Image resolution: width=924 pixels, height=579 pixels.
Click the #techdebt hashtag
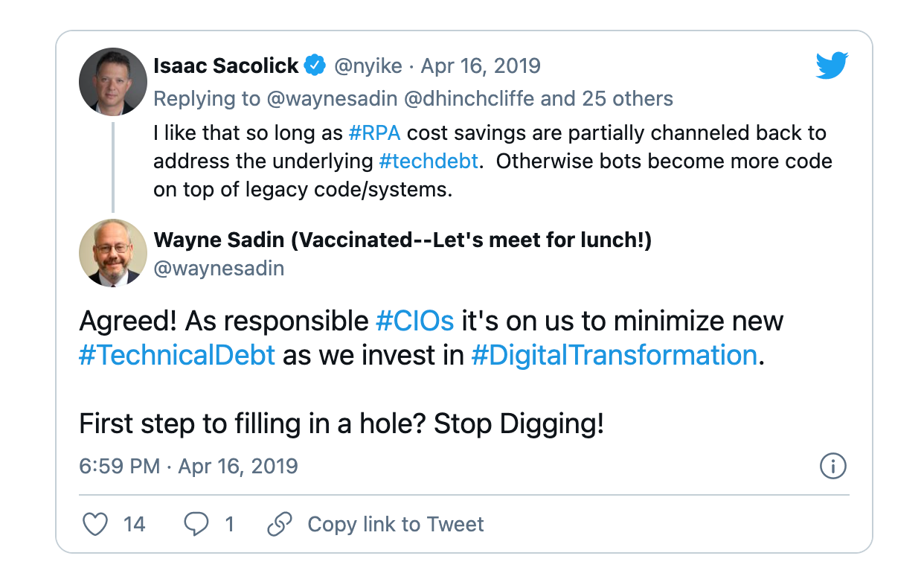tap(428, 161)
